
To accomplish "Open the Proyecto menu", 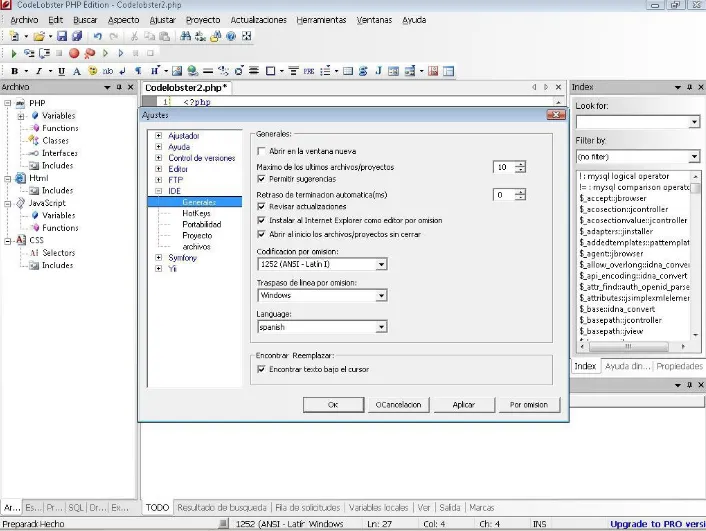I will click(203, 20).
